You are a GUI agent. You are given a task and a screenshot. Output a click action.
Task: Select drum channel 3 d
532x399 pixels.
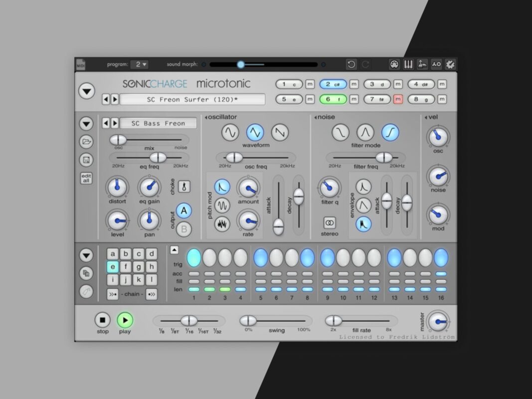tap(377, 84)
